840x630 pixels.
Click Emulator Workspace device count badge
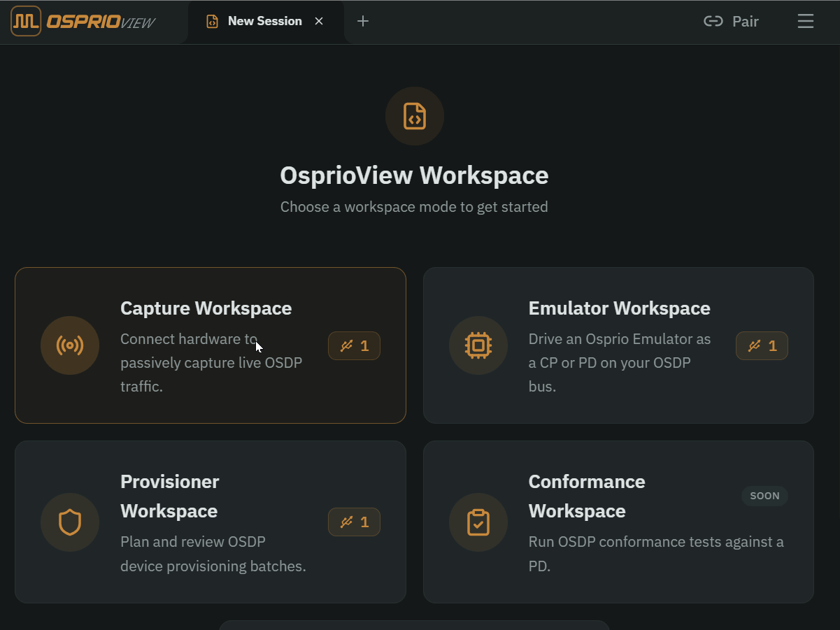762,345
